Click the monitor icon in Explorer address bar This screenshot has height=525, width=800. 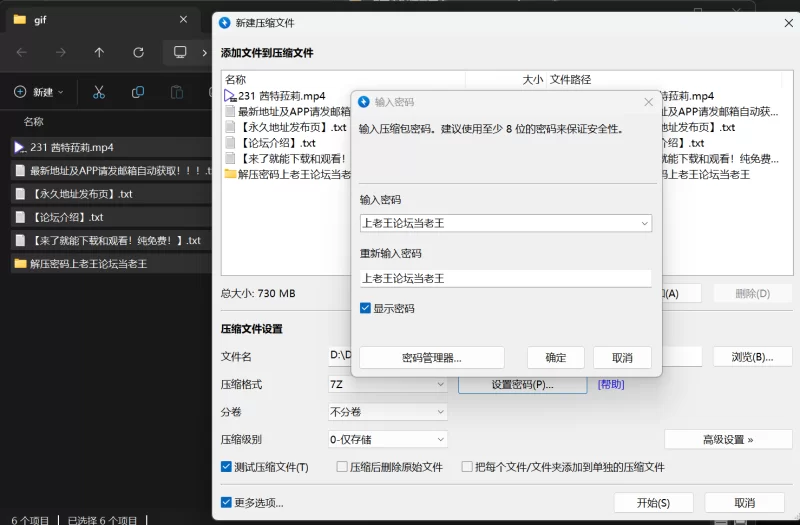(x=180, y=52)
